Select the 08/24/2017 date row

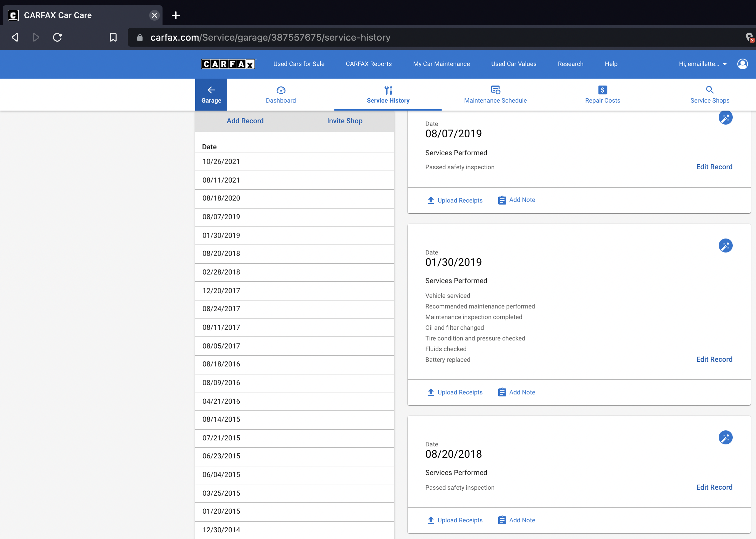point(295,309)
